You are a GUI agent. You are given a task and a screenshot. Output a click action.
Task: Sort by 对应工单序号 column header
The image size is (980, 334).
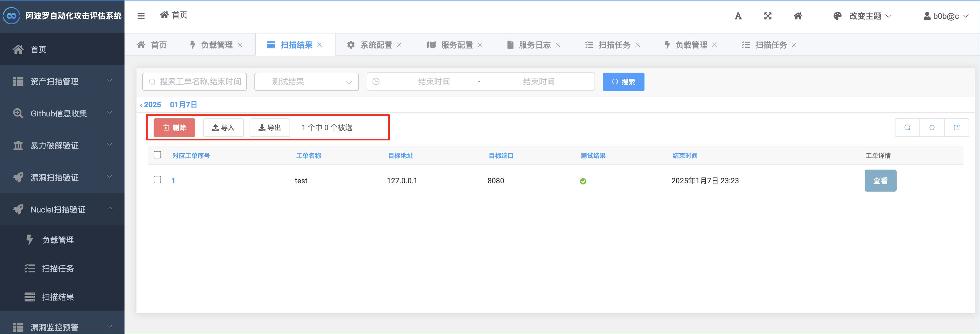click(x=191, y=155)
